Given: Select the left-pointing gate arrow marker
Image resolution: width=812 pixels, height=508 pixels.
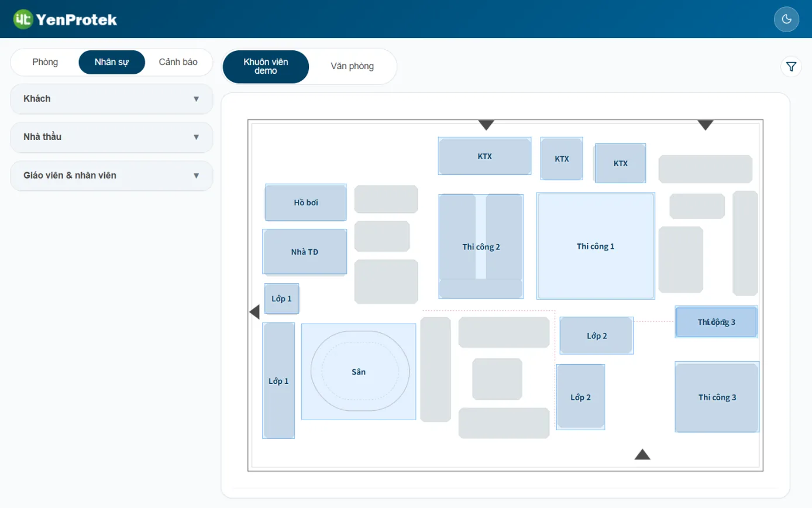Looking at the screenshot, I should [254, 312].
